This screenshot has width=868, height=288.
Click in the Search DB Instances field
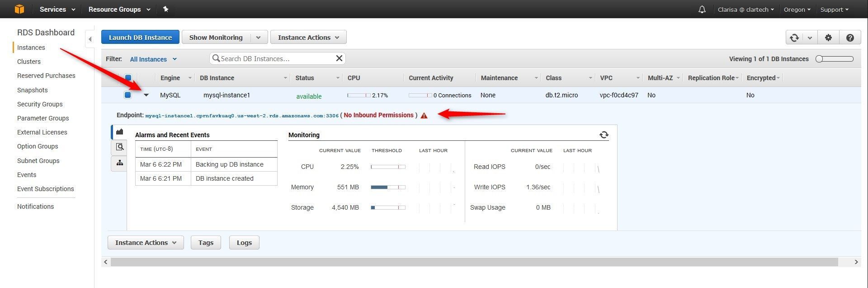(277, 58)
